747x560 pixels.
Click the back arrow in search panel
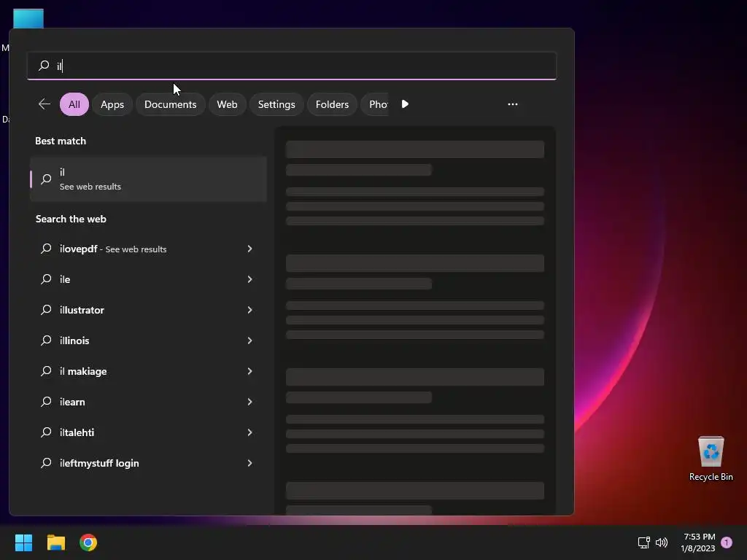44,104
